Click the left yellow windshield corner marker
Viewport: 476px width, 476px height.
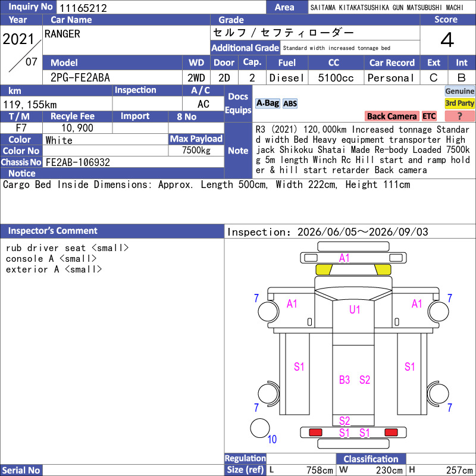point(324,270)
